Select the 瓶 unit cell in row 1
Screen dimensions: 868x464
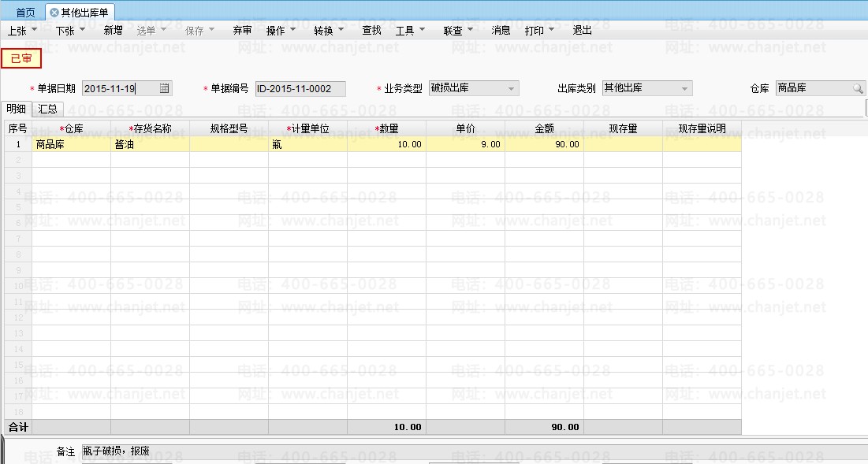(x=307, y=144)
